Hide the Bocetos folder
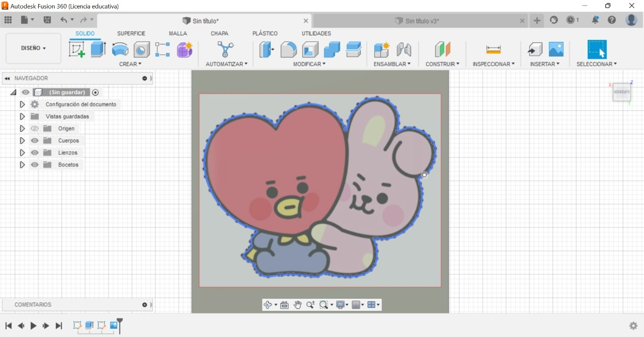The width and height of the screenshot is (644, 337). (x=35, y=165)
